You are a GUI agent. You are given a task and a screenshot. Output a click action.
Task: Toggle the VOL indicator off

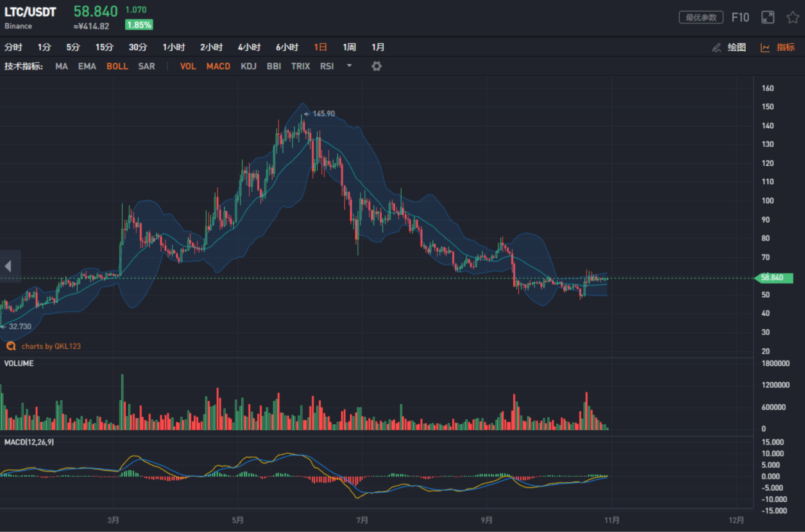coord(188,66)
